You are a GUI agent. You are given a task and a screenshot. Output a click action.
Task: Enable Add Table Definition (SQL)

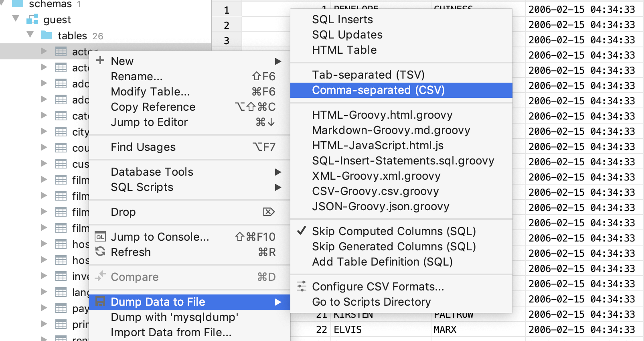382,262
